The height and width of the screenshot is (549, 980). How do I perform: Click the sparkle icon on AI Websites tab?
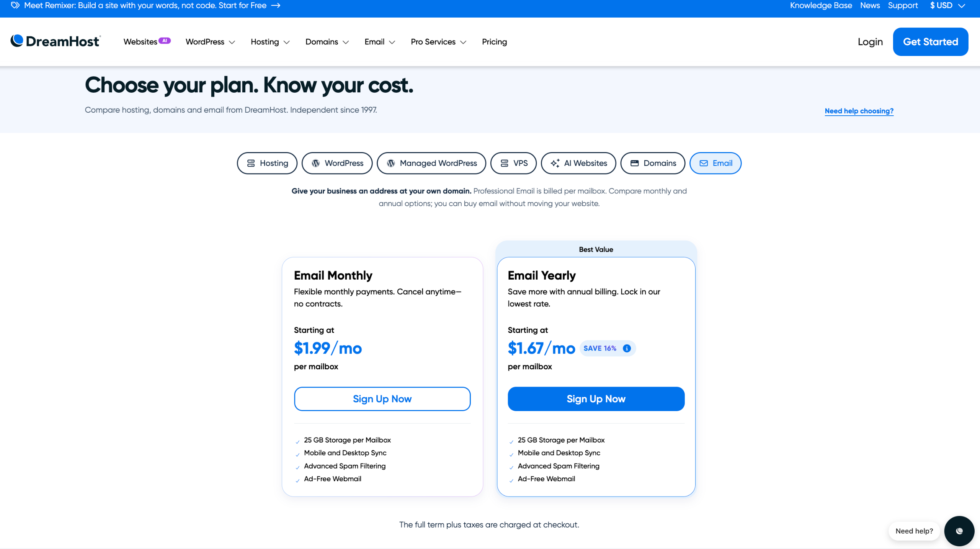point(555,163)
